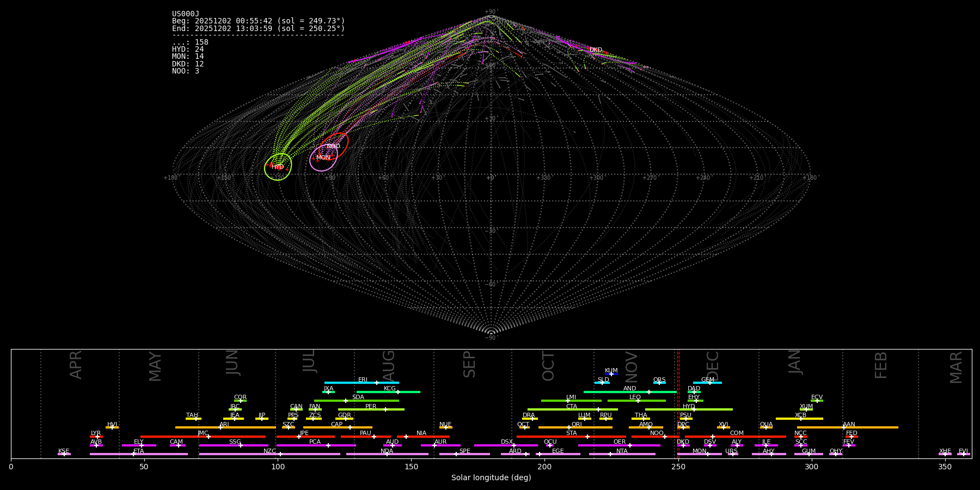Click the PER shower label in the timeline
This screenshot has width=980, height=490.
pyautogui.click(x=371, y=407)
